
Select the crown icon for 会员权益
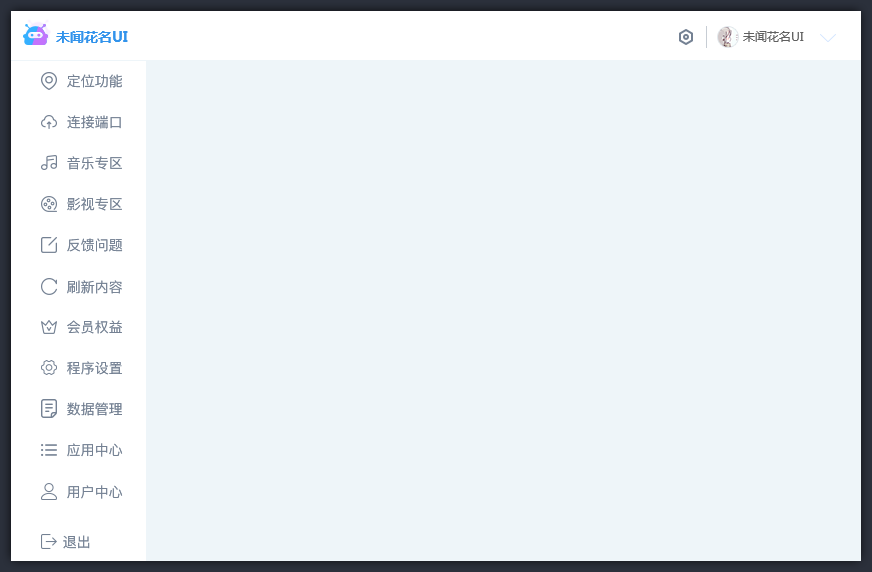49,327
